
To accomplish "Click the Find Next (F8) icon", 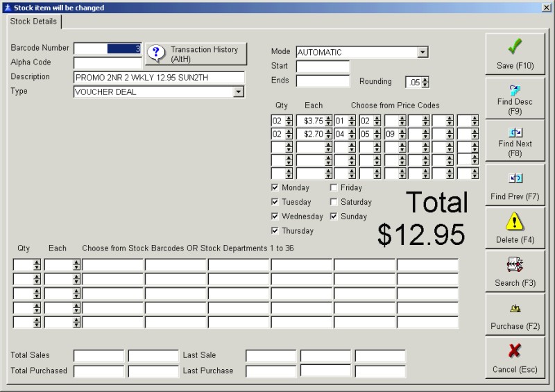I will [x=514, y=132].
